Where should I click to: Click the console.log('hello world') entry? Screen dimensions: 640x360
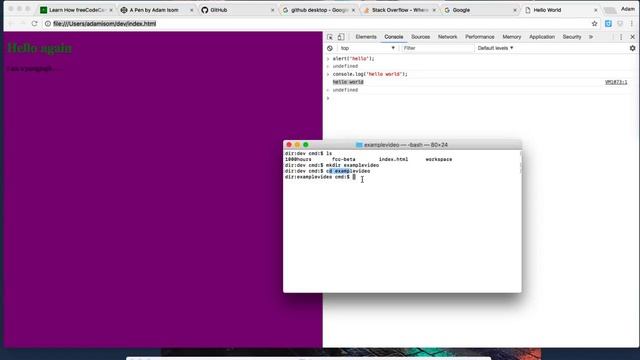point(370,74)
